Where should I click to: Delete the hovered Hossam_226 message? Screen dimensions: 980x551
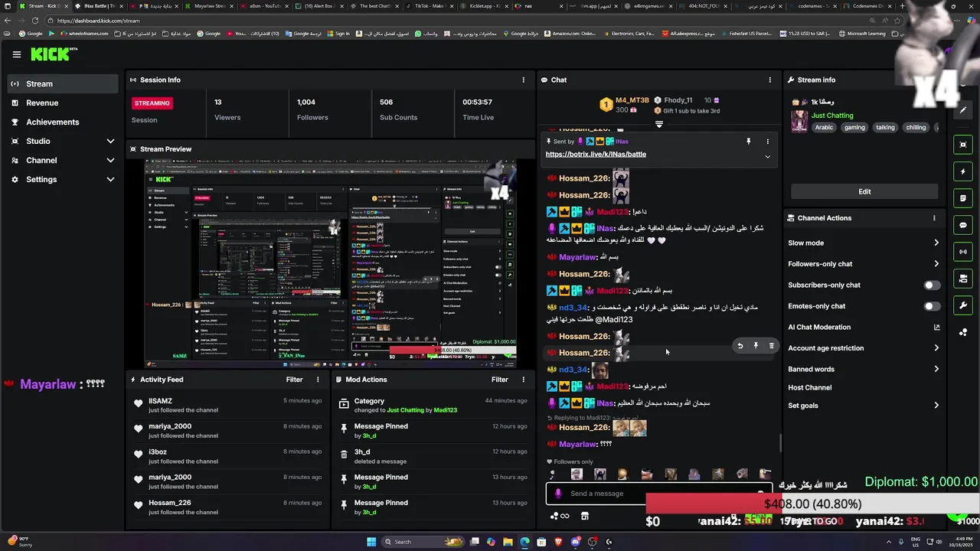[771, 346]
